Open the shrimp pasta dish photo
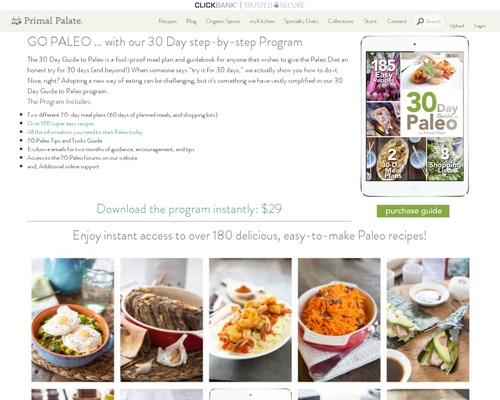500x400 pixels. [x=250, y=320]
